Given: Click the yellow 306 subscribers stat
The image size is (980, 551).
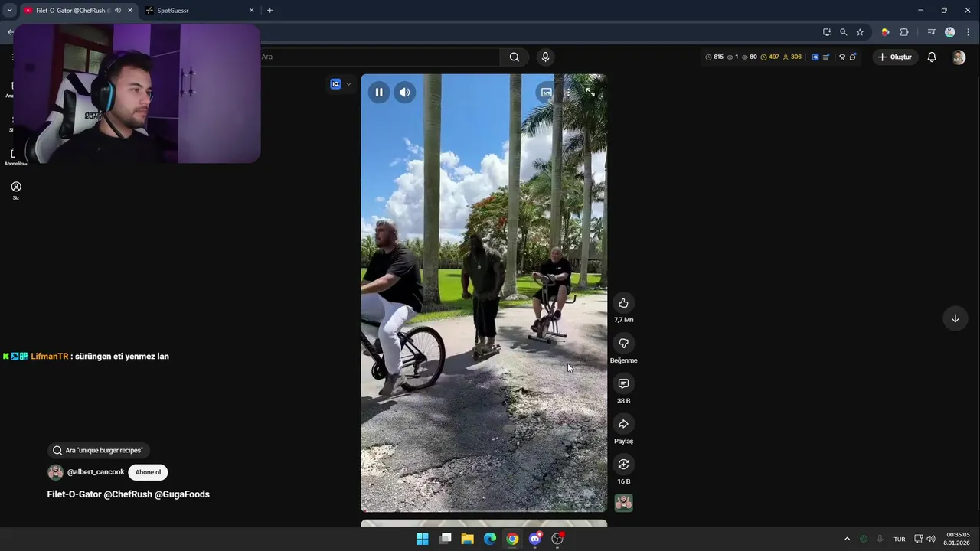Looking at the screenshot, I should 792,57.
